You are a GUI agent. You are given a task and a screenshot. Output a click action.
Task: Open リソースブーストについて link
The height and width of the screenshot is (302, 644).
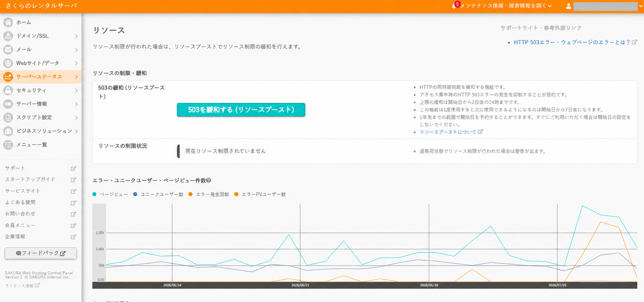point(448,132)
